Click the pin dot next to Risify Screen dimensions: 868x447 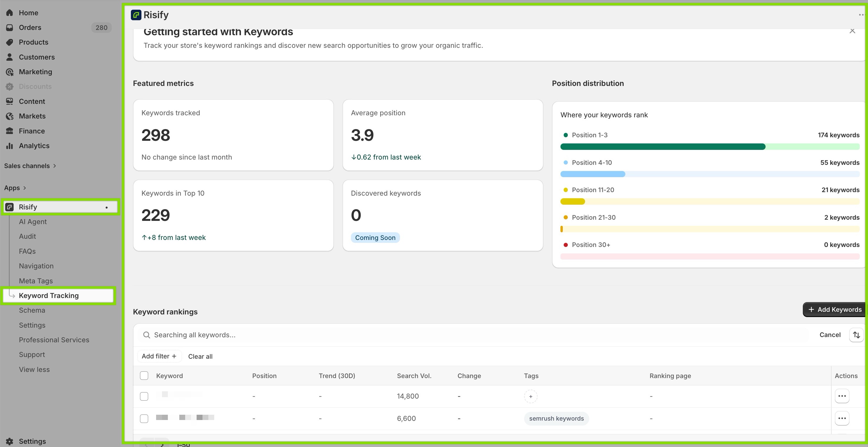[x=107, y=207]
